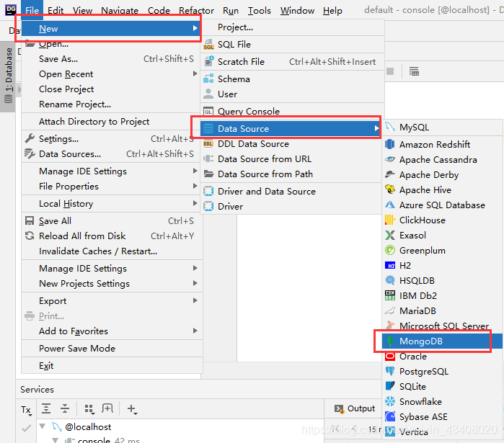The width and height of the screenshot is (504, 443).
Task: Choose Data Source from URL
Action: 291,159
